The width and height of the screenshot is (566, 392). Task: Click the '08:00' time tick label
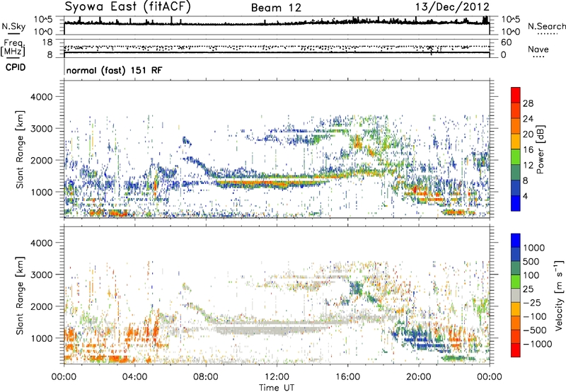pyautogui.click(x=206, y=377)
